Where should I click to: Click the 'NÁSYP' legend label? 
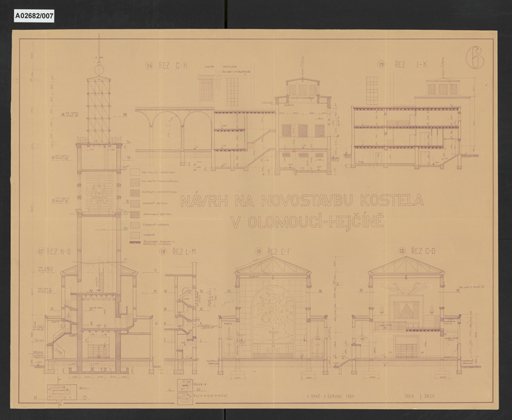(148, 235)
